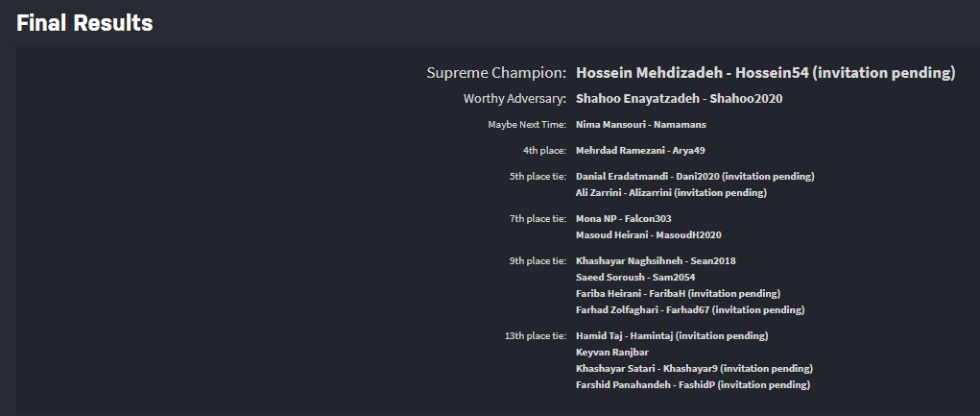The width and height of the screenshot is (980, 416).
Task: Select Khashayar Naghsihneh - Sean2018 entry
Action: (655, 260)
